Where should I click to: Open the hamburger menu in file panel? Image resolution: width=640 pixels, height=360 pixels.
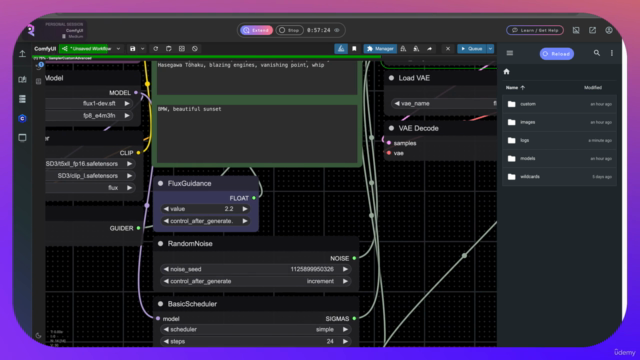[510, 53]
